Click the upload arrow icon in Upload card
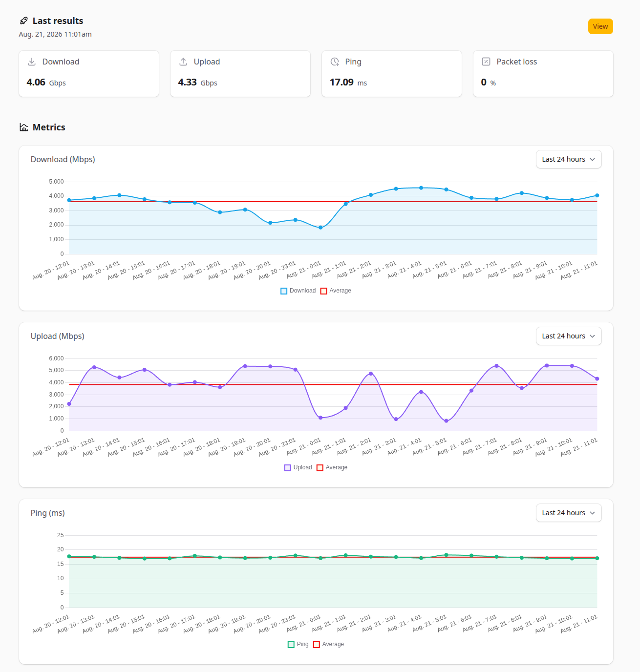Viewport: 640px width, 672px height. click(x=183, y=62)
